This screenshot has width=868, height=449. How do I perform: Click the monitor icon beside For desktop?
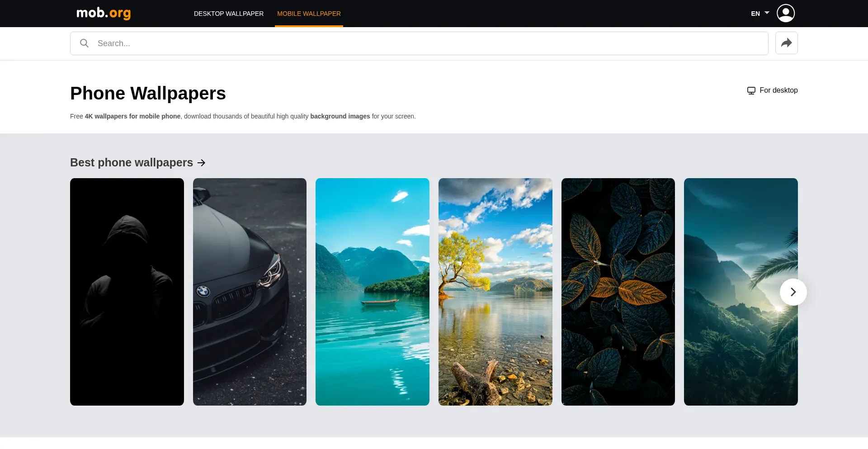point(751,90)
